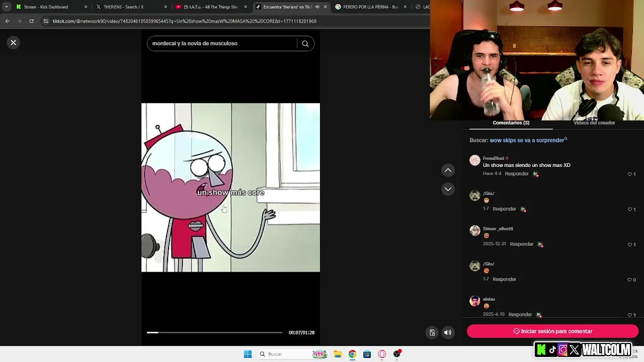This screenshot has width=644, height=362.
Task: Open File Explorer from taskbar
Action: [x=338, y=354]
